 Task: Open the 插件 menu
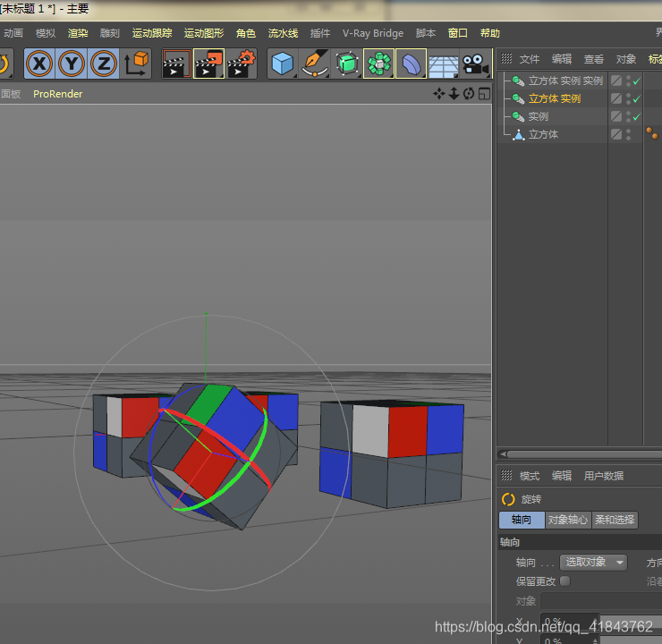click(320, 33)
